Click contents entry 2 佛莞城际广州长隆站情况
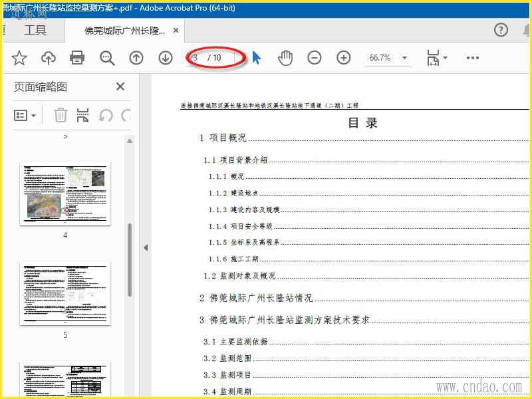 [256, 298]
